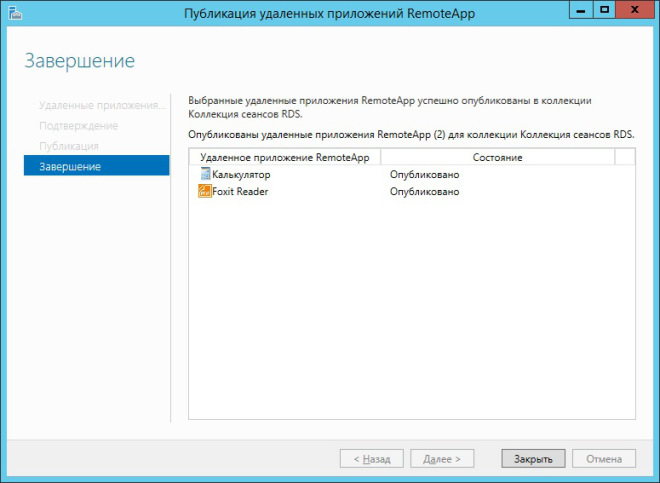The height and width of the screenshot is (483, 660).
Task: Click the Назад button
Action: 372,459
